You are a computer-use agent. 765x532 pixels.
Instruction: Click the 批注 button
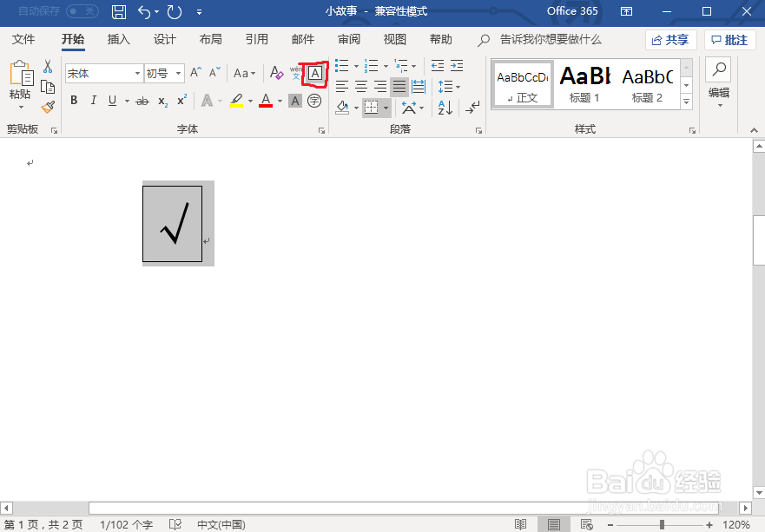click(x=730, y=39)
